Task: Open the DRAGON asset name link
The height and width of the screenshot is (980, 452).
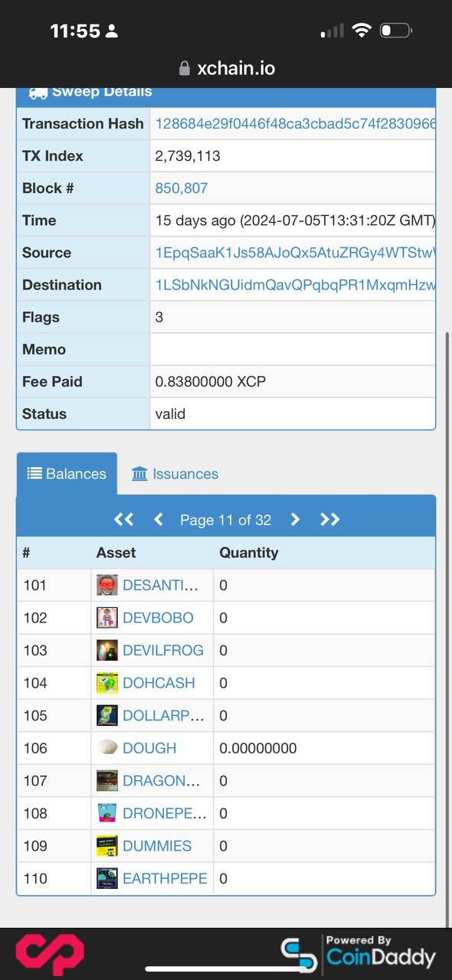Action: [161, 781]
